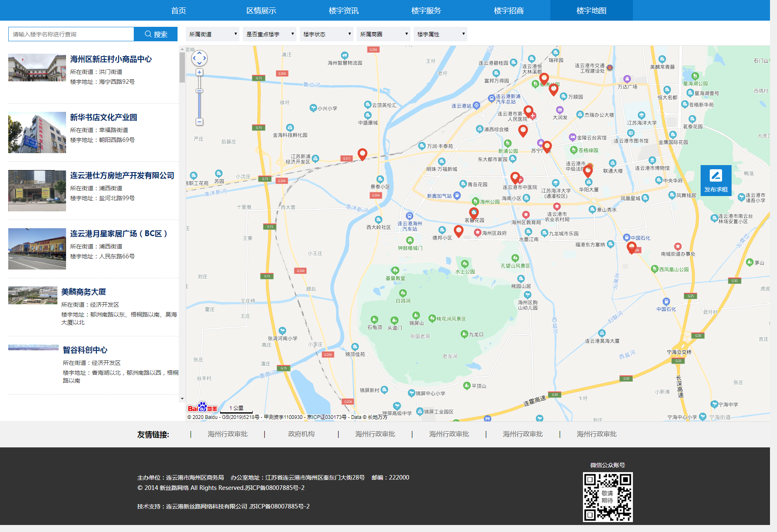The width and height of the screenshot is (777, 532).
Task: Expand the 是否重点楼宇 filter
Action: [270, 34]
